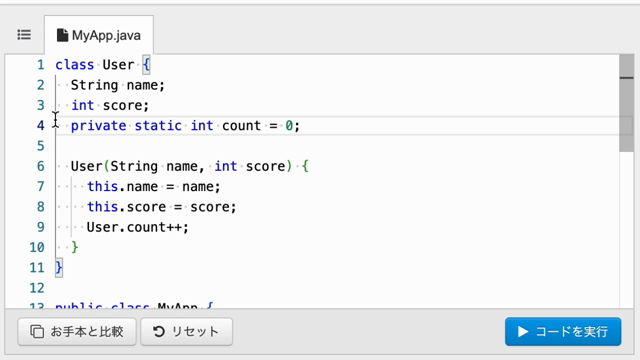The width and height of the screenshot is (640, 360).
Task: Place cursor after 'count = 0;' on line 4
Action: [301, 126]
